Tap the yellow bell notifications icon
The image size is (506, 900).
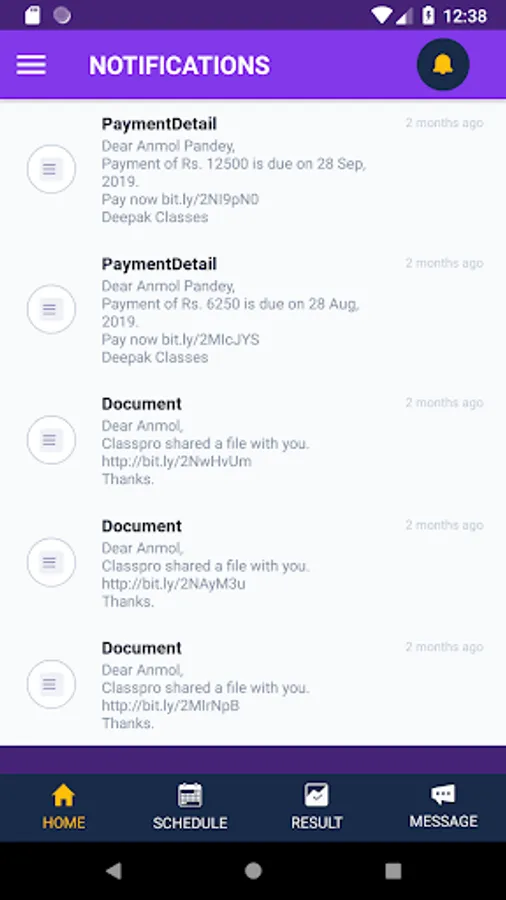[x=443, y=64]
